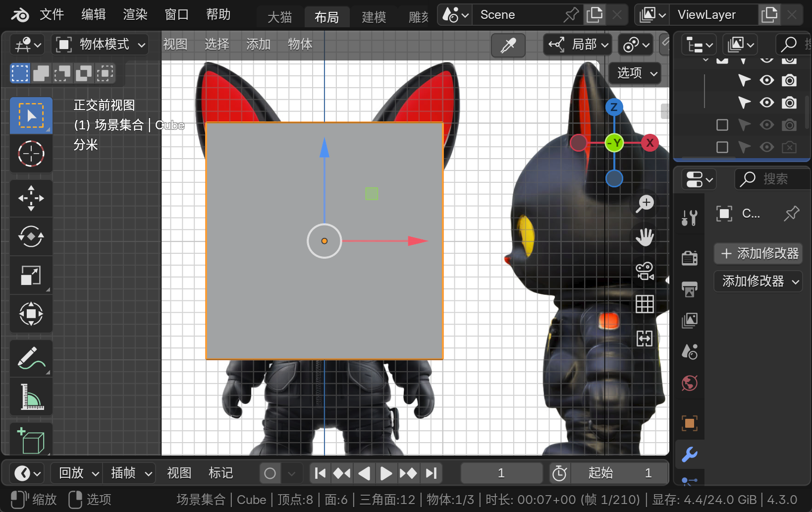Click the new view layer icon beside ViewLayer
The height and width of the screenshot is (512, 812).
click(x=769, y=15)
